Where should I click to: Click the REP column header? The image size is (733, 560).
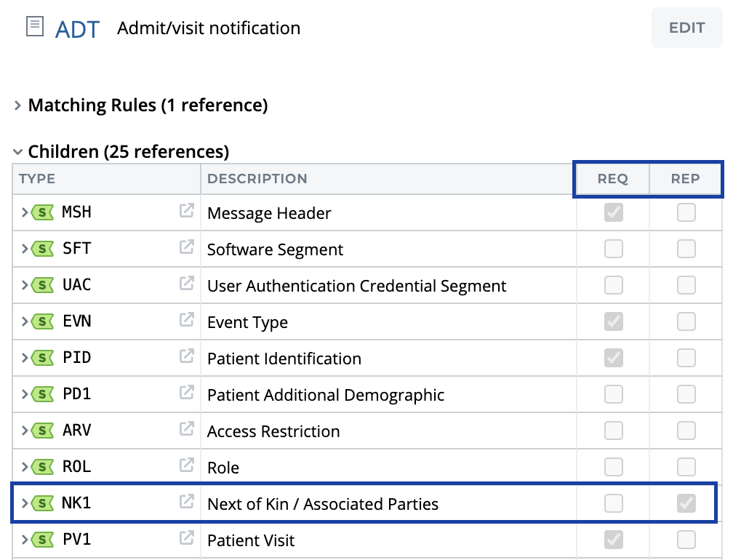pos(685,179)
